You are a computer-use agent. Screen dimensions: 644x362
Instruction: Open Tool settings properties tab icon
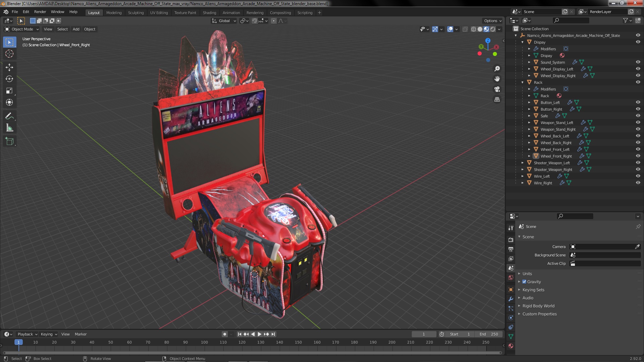pos(511,228)
